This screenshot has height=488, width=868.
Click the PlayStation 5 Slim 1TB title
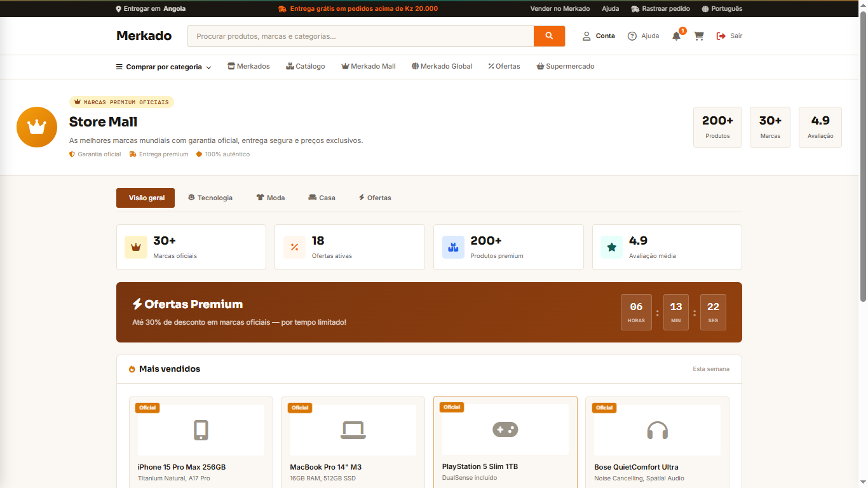click(480, 466)
